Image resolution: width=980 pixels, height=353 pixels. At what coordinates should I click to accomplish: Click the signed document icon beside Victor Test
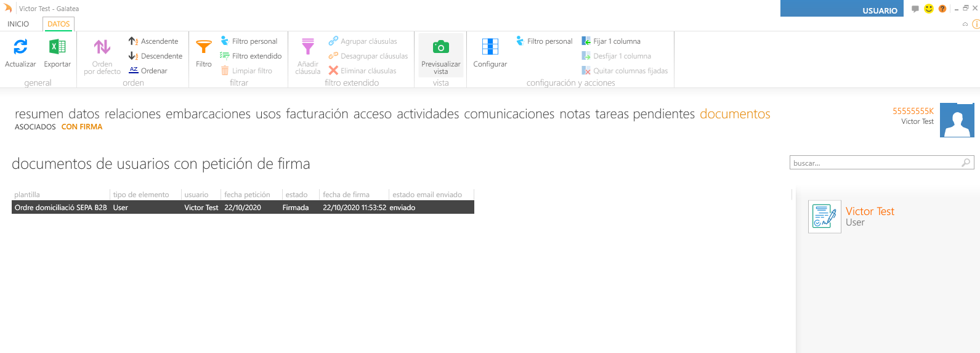point(824,217)
